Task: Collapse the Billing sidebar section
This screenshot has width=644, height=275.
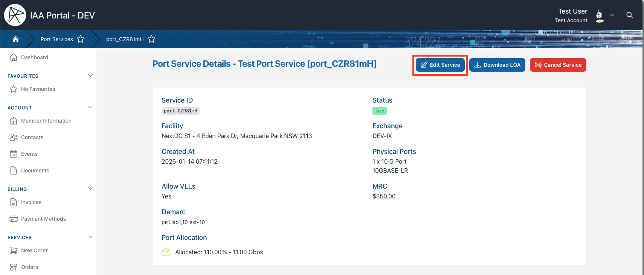Action: tap(90, 189)
